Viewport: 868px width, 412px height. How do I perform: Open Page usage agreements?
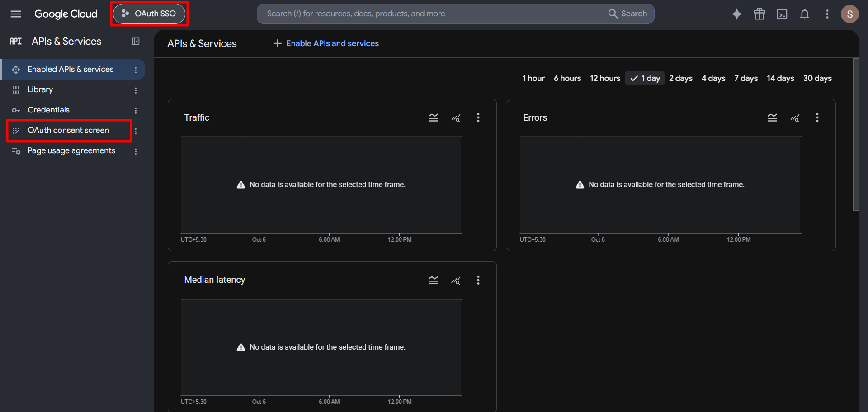click(x=72, y=151)
